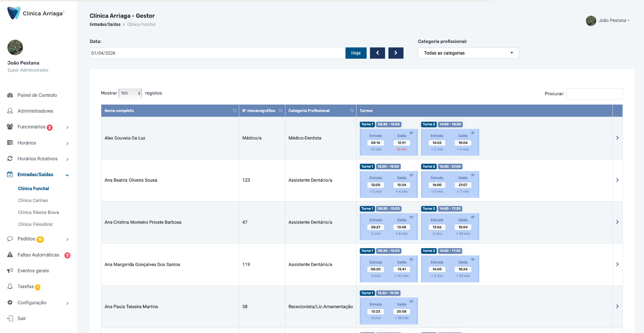
Task: Click the Procurar search box
Action: coord(595,94)
